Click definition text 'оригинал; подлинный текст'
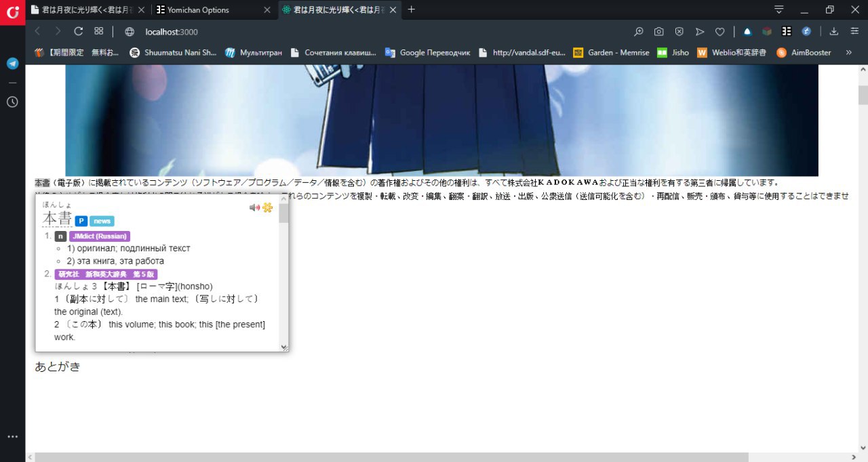Screen dimensions: 868x462 [129, 249]
